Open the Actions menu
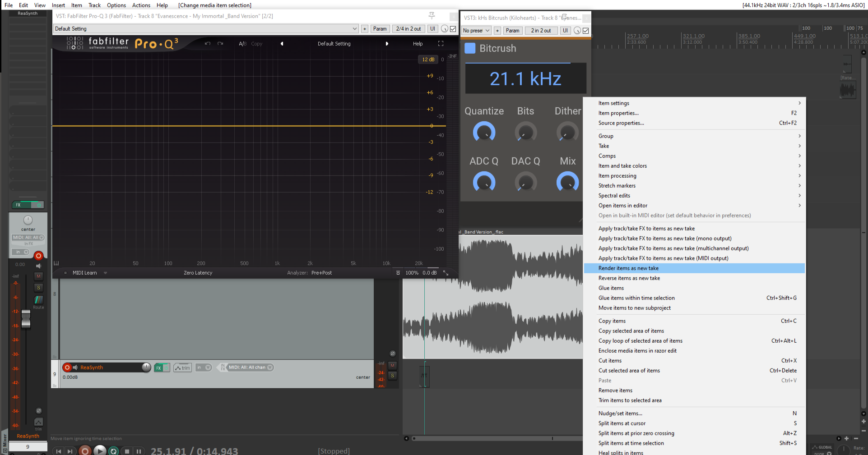868x455 pixels. [141, 5]
